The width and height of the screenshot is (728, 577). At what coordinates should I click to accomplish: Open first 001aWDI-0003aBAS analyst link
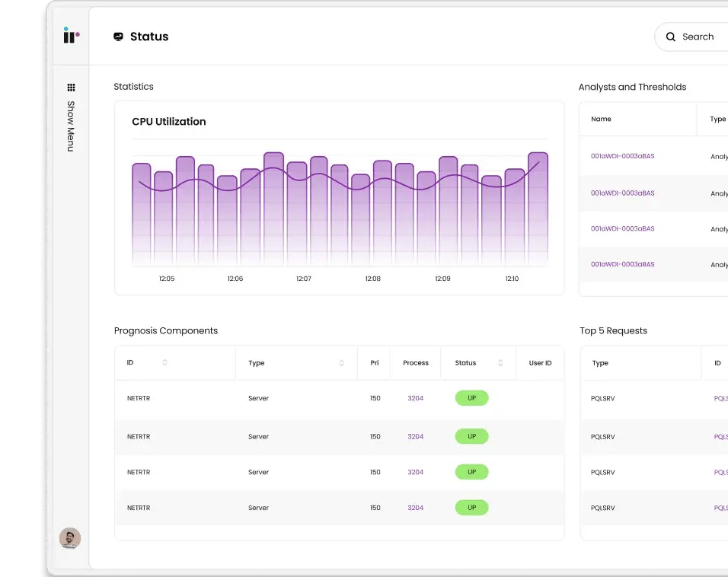click(x=622, y=156)
